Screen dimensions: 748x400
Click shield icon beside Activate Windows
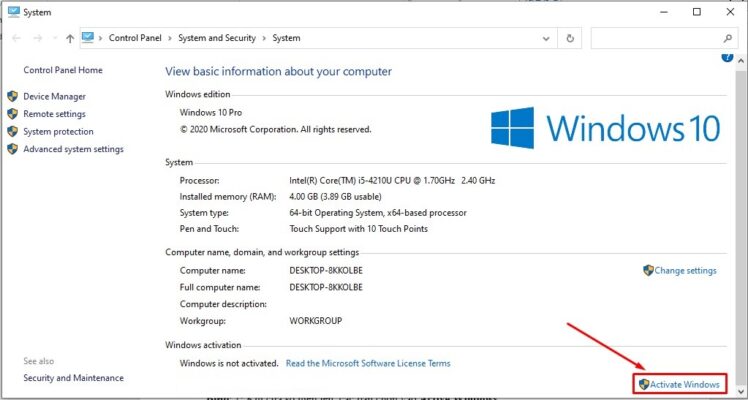[644, 384]
